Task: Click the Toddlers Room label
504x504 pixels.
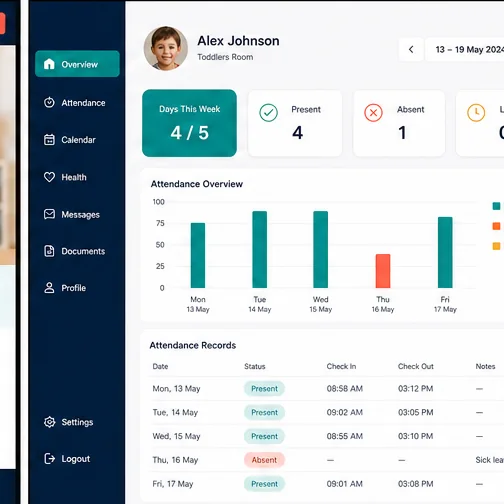Action: pos(225,57)
